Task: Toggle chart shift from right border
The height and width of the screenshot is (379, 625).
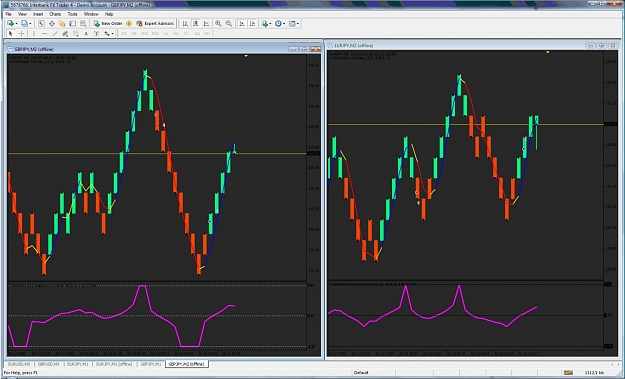Action: pos(252,24)
